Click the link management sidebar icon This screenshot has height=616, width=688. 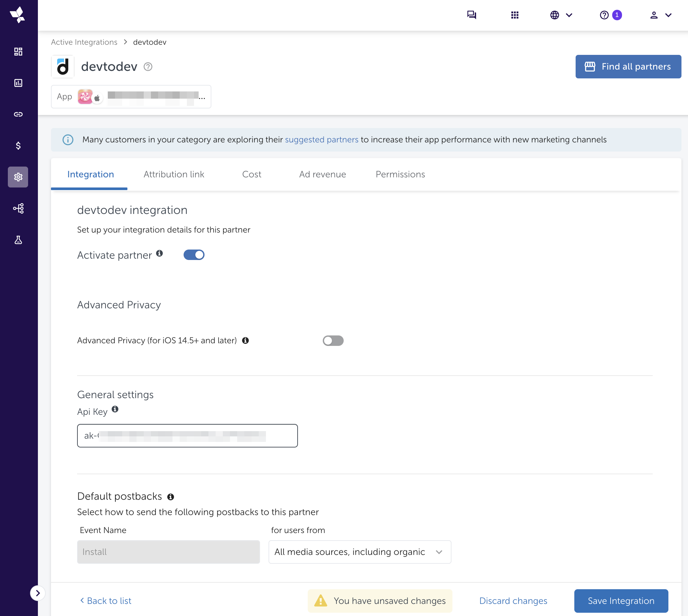coord(18,114)
